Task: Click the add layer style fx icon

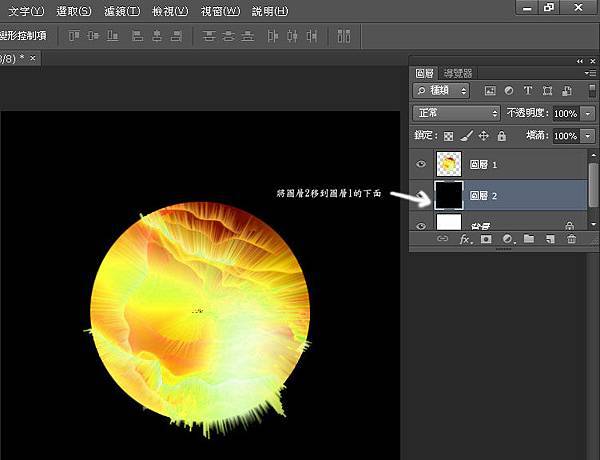Action: coord(465,240)
